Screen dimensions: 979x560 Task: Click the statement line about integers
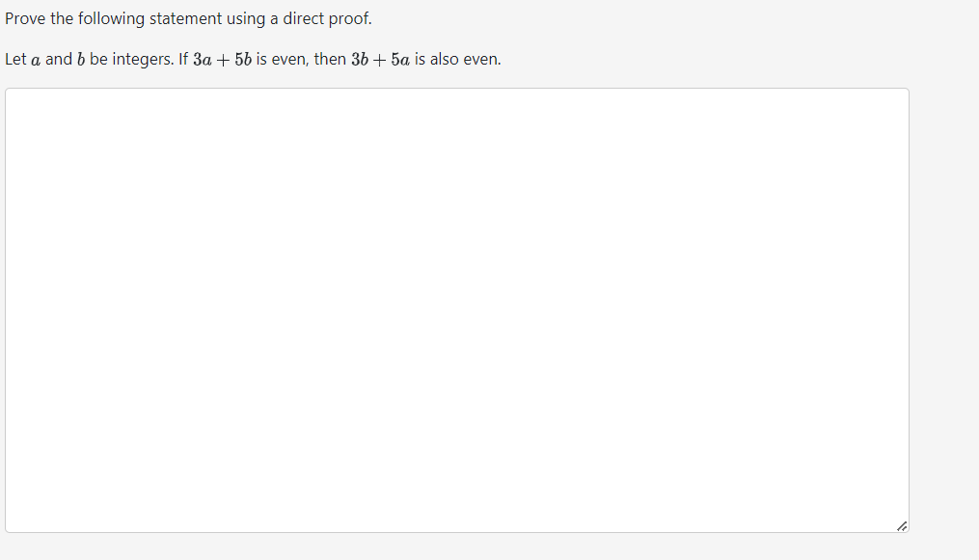253,59
